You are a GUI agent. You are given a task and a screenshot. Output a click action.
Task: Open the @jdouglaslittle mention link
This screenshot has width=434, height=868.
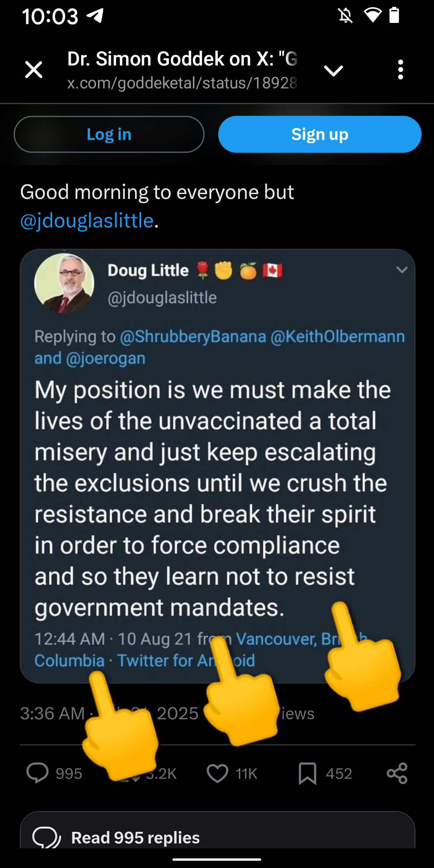pyautogui.click(x=87, y=221)
